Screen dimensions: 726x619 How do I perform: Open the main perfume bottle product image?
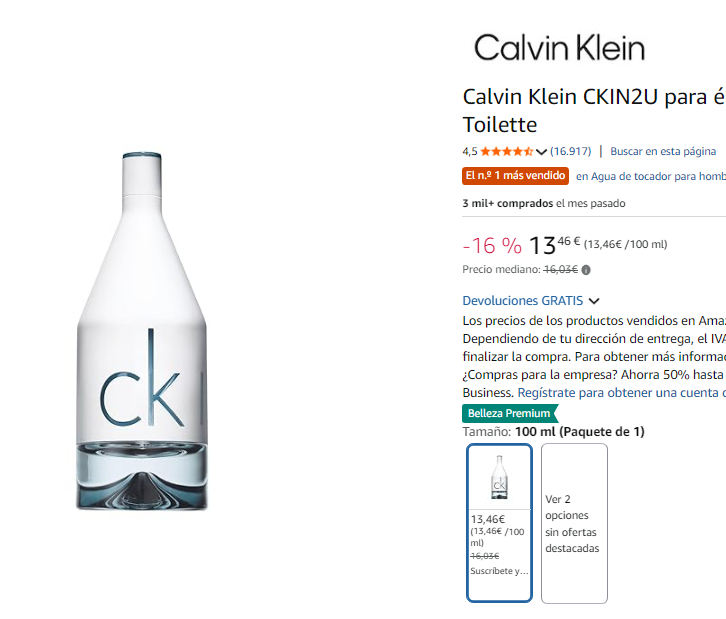pyautogui.click(x=142, y=332)
